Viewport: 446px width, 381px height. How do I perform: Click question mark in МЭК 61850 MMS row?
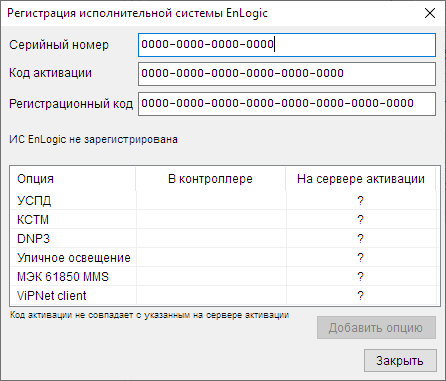point(360,277)
